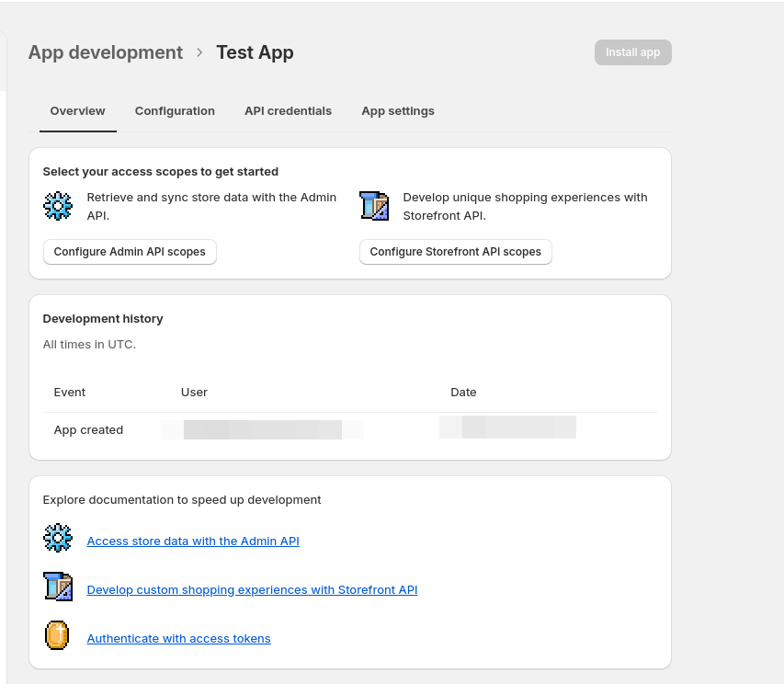Switch to the Overview tab
This screenshot has height=684, width=784.
click(77, 111)
